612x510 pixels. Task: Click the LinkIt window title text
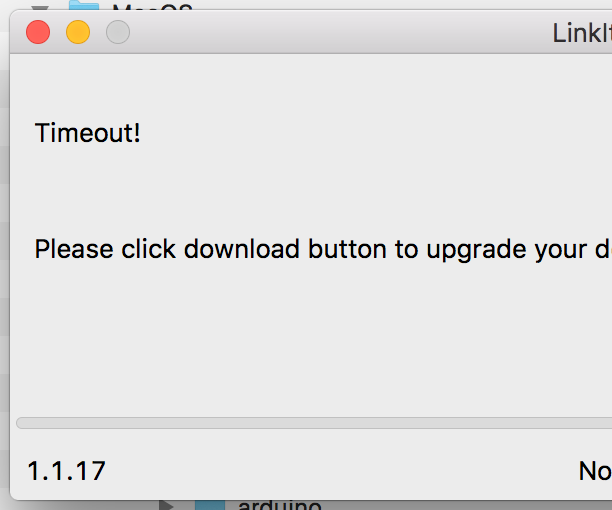tap(582, 33)
